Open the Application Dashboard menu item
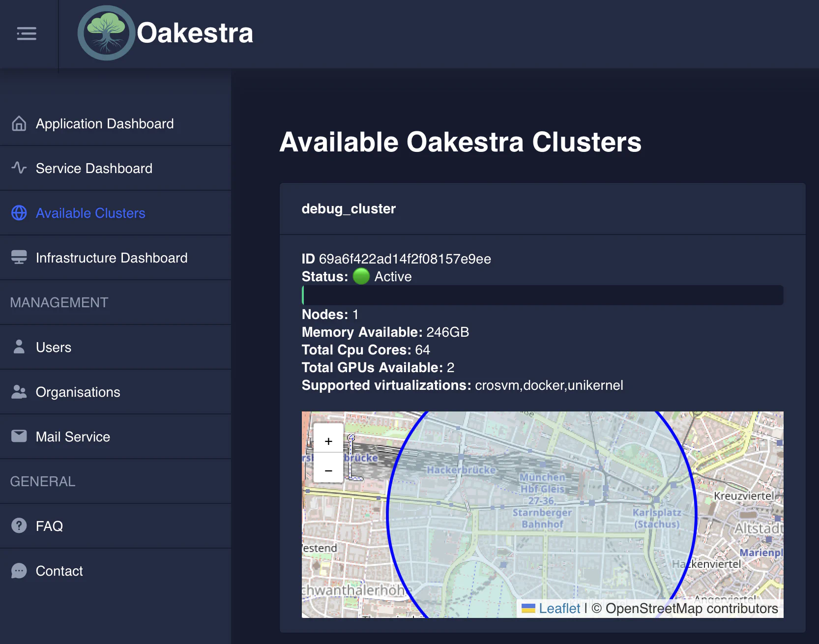The image size is (819, 644). [x=105, y=123]
